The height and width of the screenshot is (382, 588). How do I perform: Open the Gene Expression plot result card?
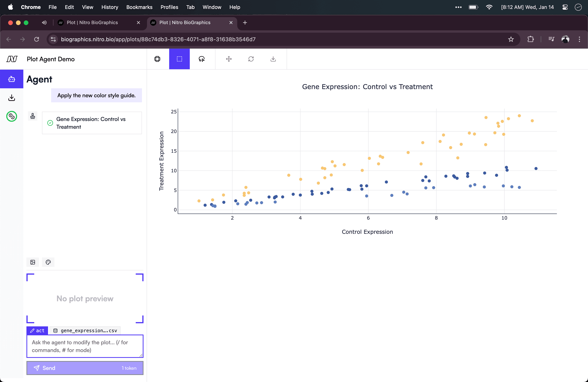click(x=92, y=123)
